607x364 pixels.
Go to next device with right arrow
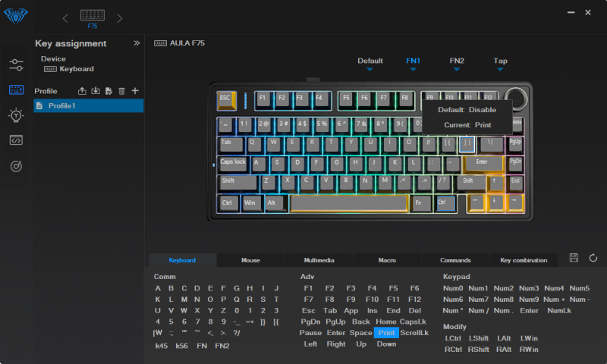tap(120, 18)
